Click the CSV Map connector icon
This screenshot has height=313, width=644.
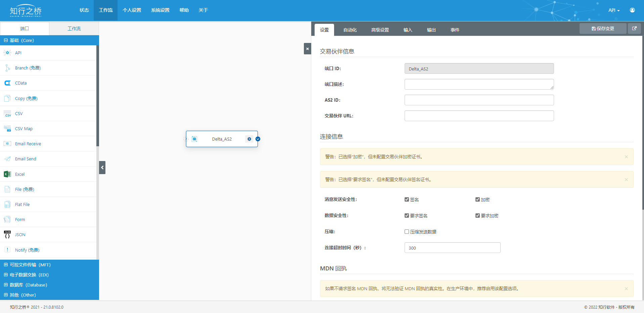tap(7, 128)
